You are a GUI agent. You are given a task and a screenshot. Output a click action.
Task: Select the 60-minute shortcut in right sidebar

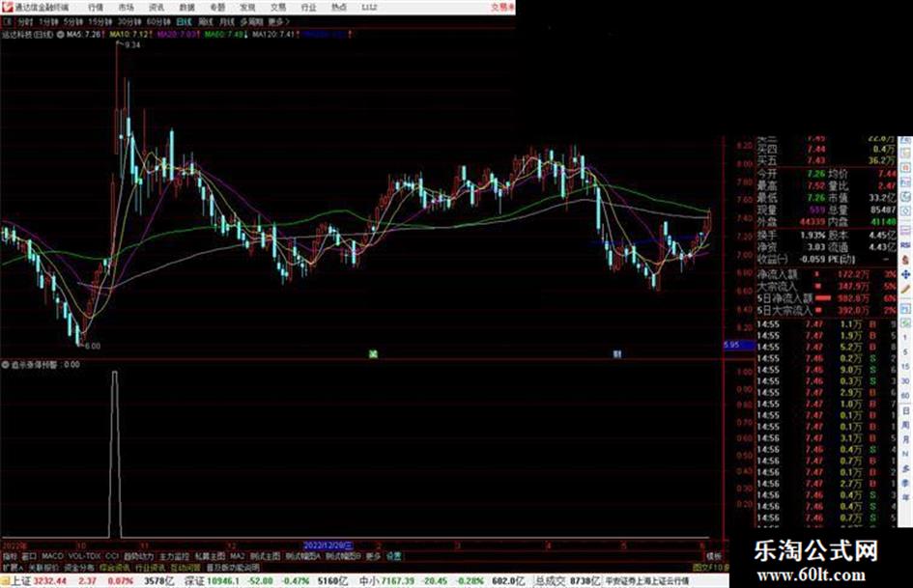[x=905, y=396]
